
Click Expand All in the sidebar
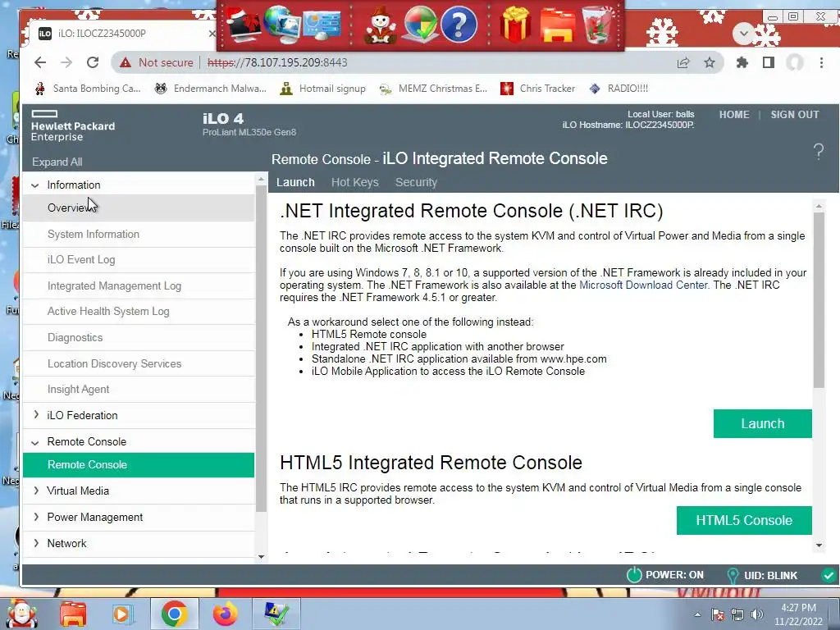click(x=57, y=162)
